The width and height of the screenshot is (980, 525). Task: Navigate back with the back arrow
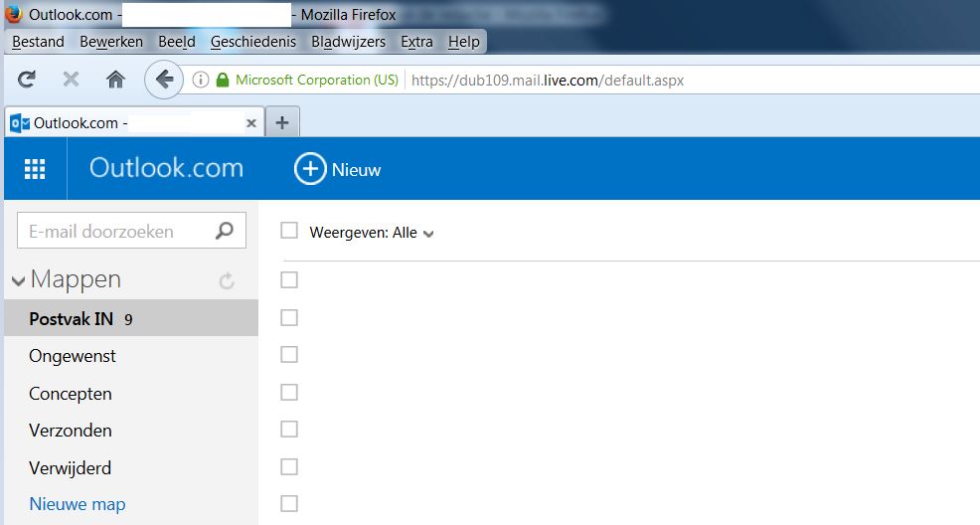click(164, 80)
